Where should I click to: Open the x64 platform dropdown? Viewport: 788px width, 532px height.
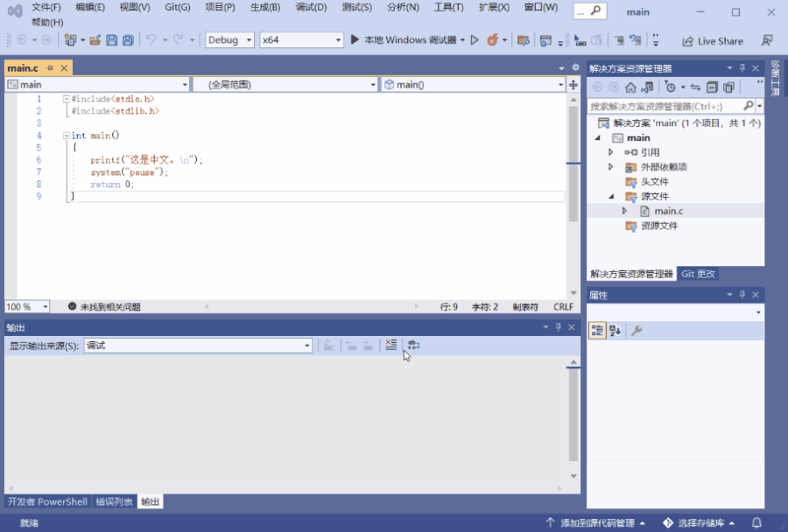coord(301,40)
